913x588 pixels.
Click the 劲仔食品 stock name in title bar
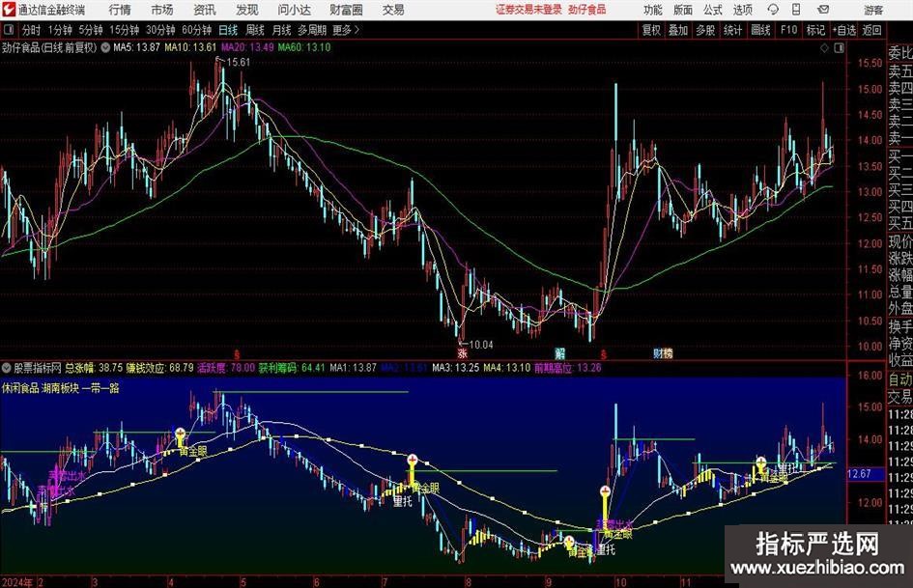[587, 10]
